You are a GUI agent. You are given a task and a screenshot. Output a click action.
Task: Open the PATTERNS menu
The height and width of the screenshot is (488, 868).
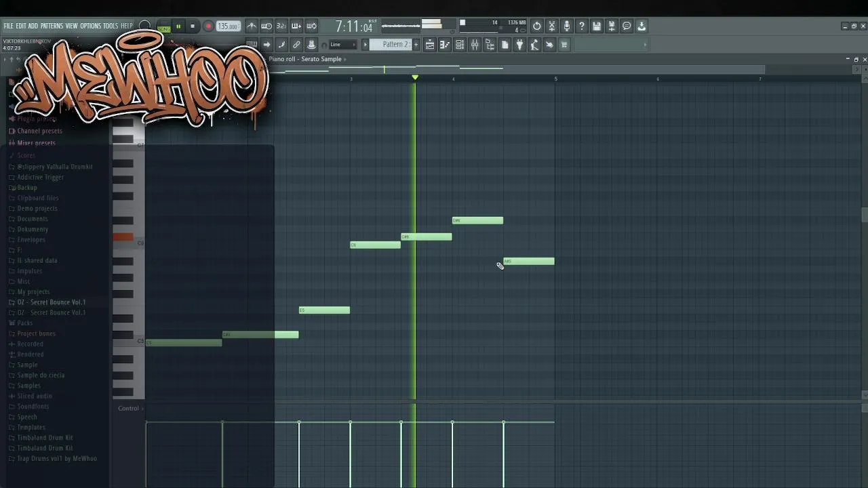click(x=52, y=26)
